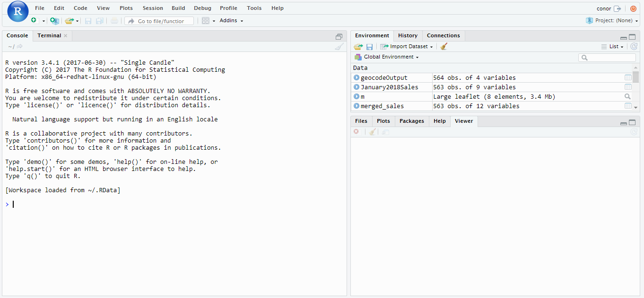Click the Environment list scrollbar down arrow

[635, 107]
